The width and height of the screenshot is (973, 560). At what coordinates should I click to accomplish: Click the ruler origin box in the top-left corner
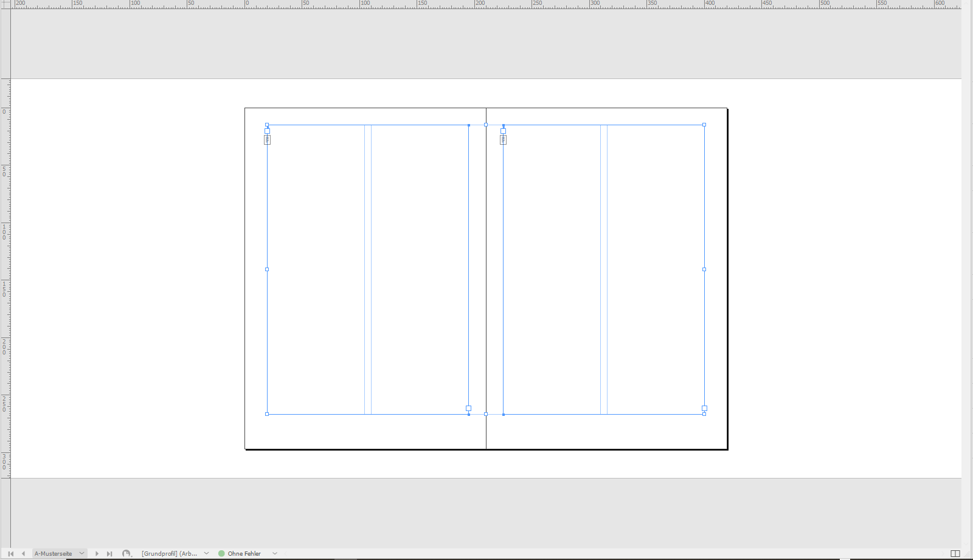tap(5, 3)
